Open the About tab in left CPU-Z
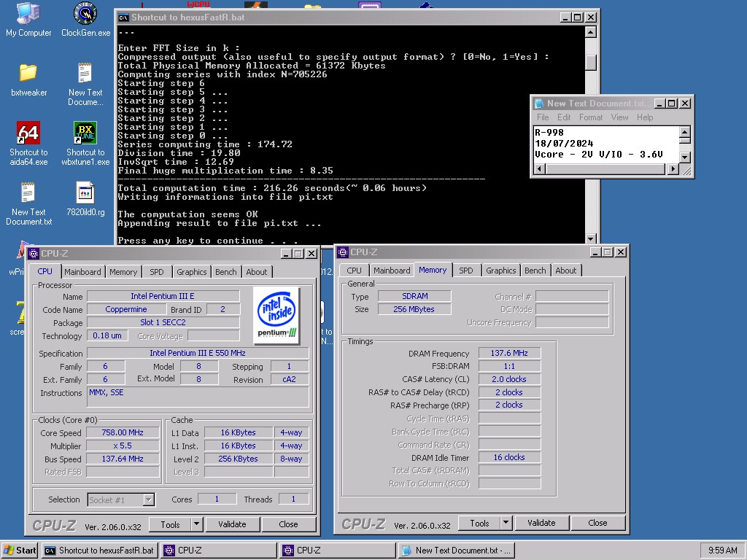The height and width of the screenshot is (560, 747). pos(257,272)
